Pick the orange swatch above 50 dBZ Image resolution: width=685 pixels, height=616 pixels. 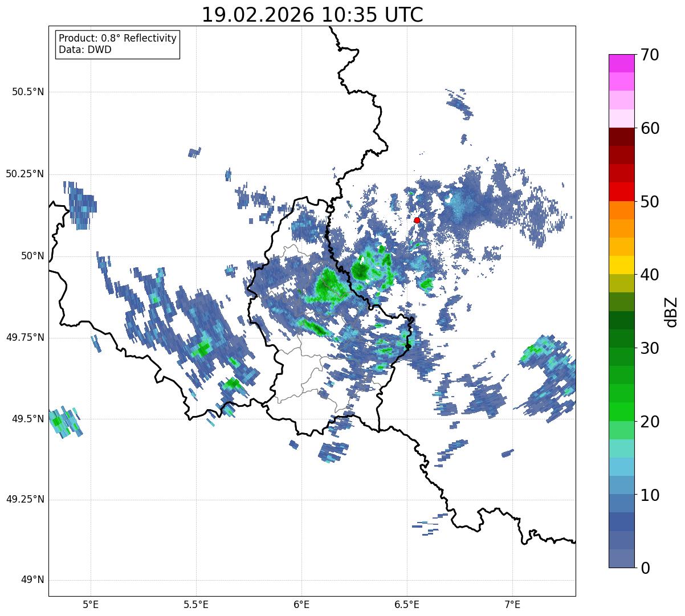tap(621, 210)
